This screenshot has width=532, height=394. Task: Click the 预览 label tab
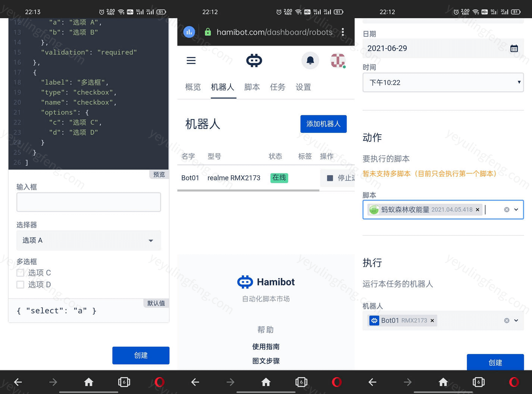(159, 174)
